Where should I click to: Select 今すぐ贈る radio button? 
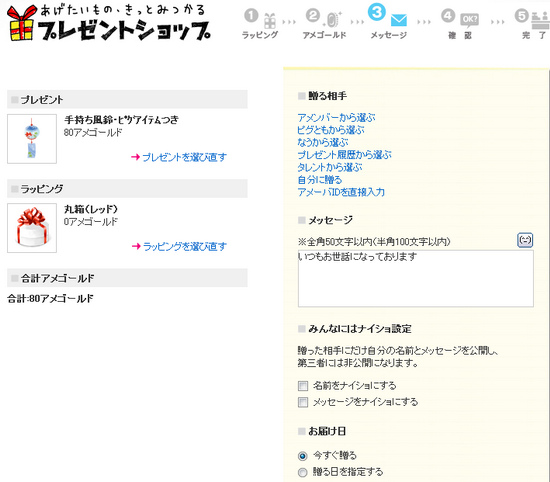(302, 456)
